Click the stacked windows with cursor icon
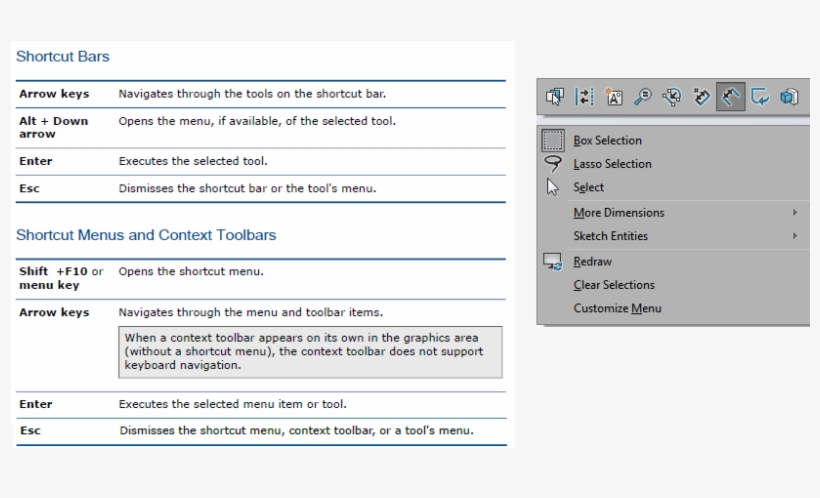820x498 pixels. click(x=554, y=97)
